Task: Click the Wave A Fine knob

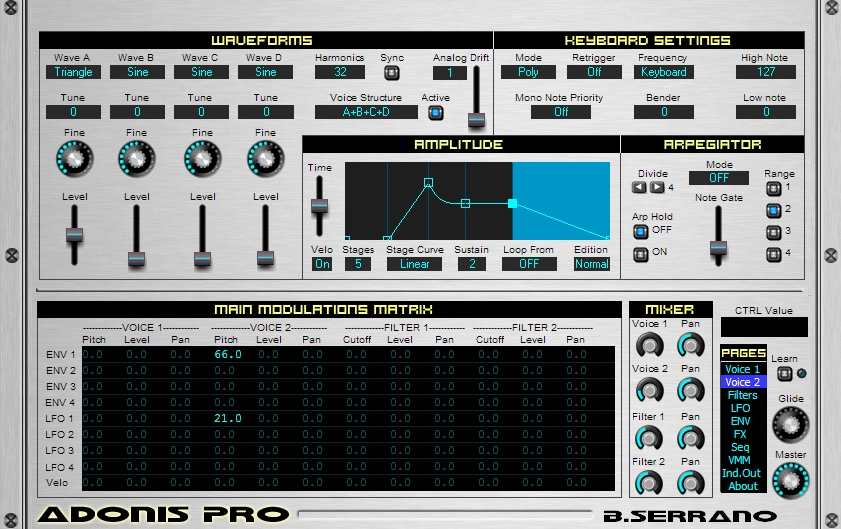Action: point(75,159)
